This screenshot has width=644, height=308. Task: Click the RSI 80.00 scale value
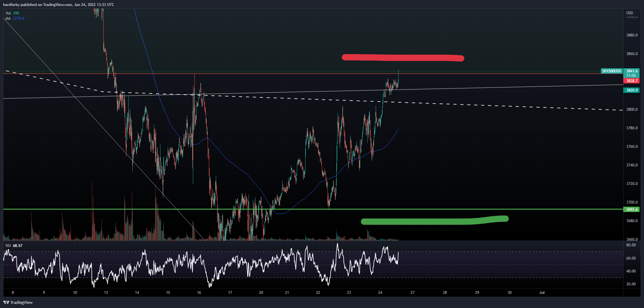[x=631, y=245]
